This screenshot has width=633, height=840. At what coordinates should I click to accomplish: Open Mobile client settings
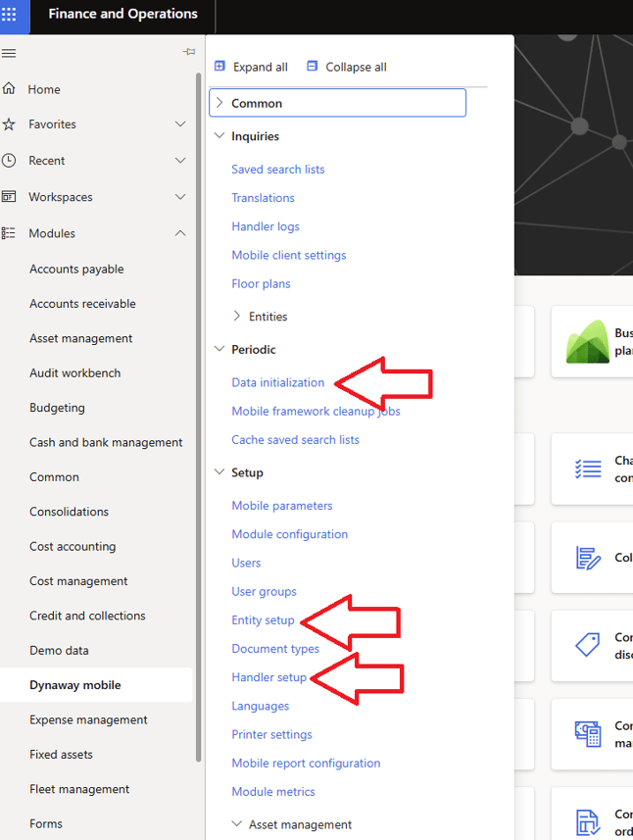[289, 255]
